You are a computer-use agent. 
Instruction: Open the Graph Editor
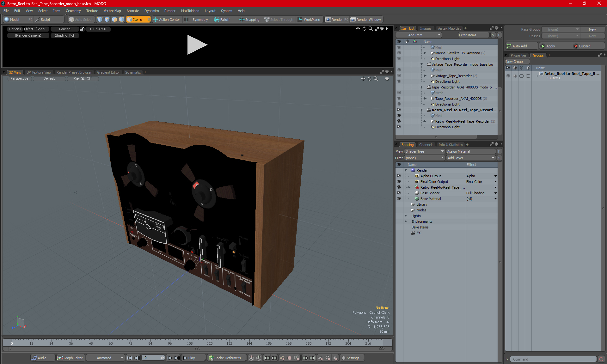coord(70,358)
